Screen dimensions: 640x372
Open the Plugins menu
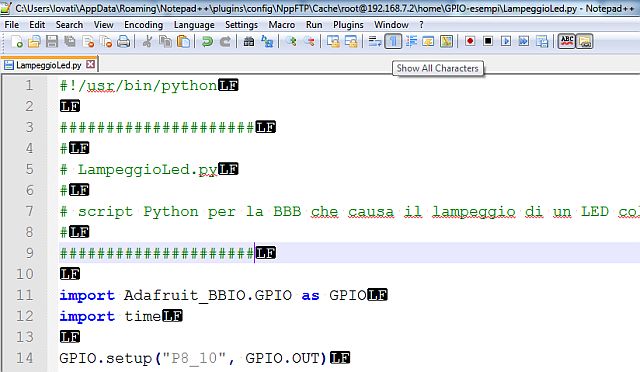tap(348, 25)
